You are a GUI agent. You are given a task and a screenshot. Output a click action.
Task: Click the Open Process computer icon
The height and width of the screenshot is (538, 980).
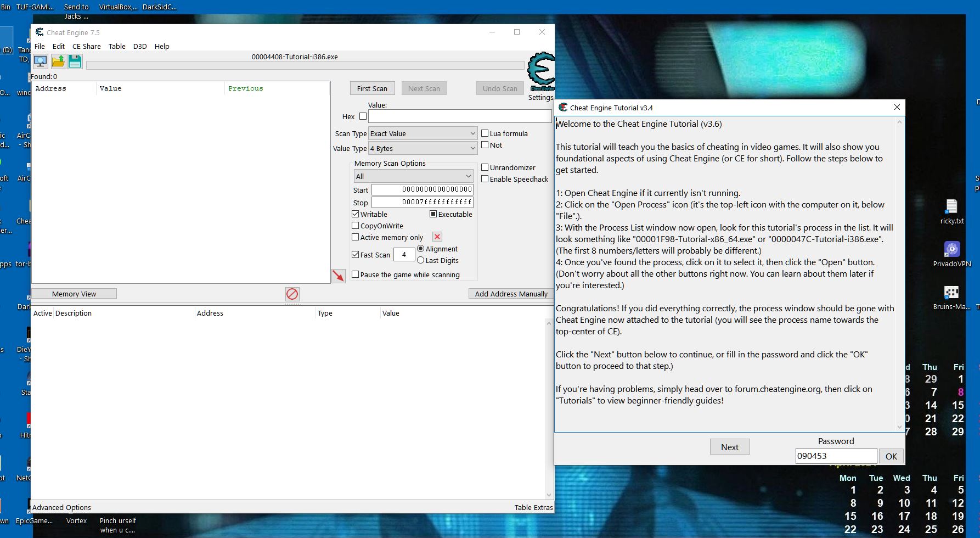(41, 61)
